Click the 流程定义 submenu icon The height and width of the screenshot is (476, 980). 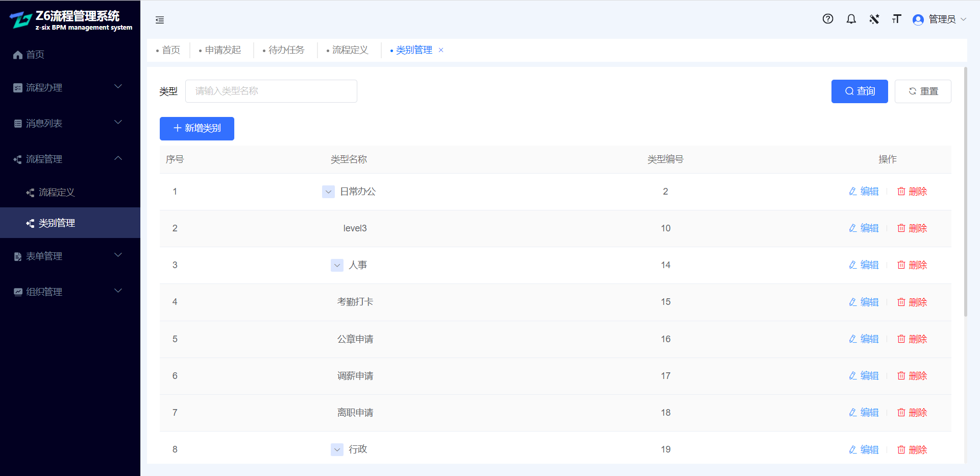coord(31,193)
